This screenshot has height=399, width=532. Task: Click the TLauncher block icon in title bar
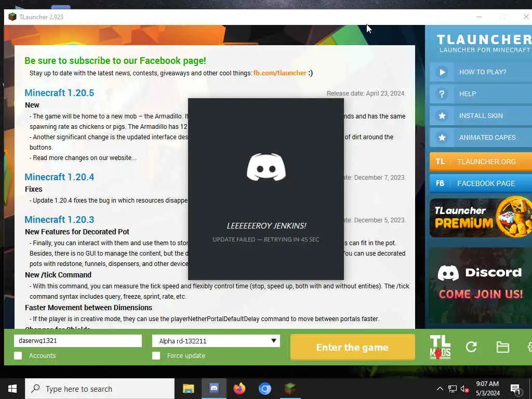click(12, 17)
